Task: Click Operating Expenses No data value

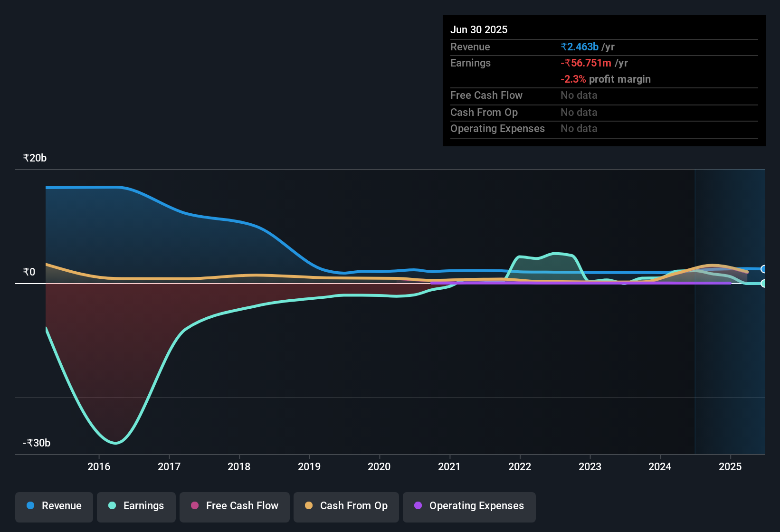Action: click(579, 128)
